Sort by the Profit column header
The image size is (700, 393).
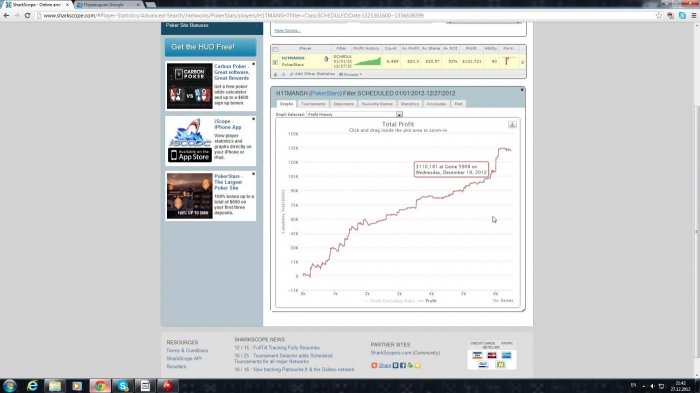click(x=471, y=48)
